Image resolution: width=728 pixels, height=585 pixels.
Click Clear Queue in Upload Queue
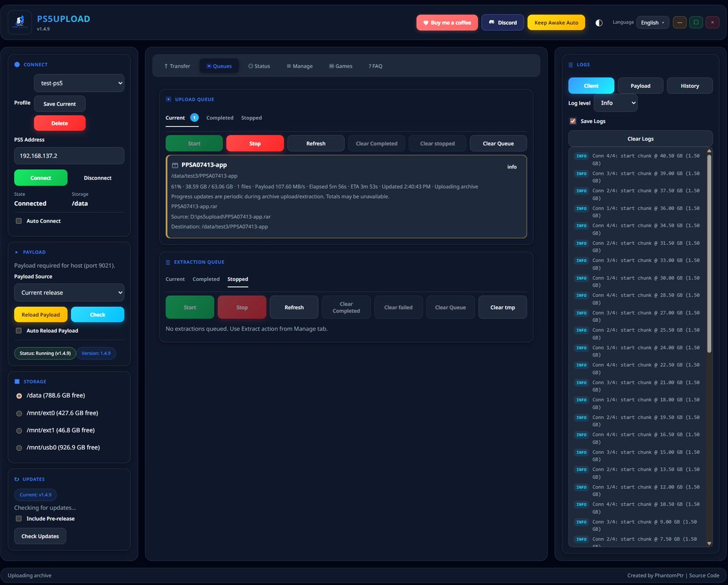(498, 143)
